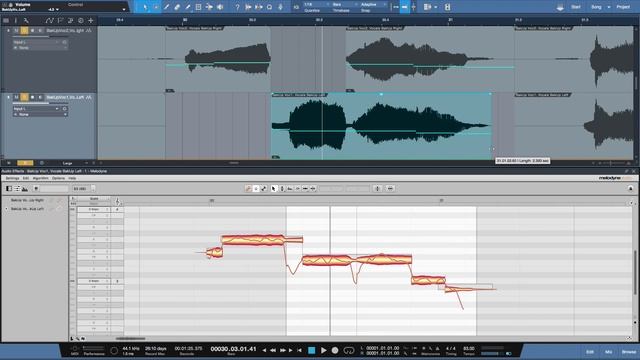Open the Quantize value dropdown
Image resolution: width=640 pixels, height=360 pixels.
(x=315, y=4)
